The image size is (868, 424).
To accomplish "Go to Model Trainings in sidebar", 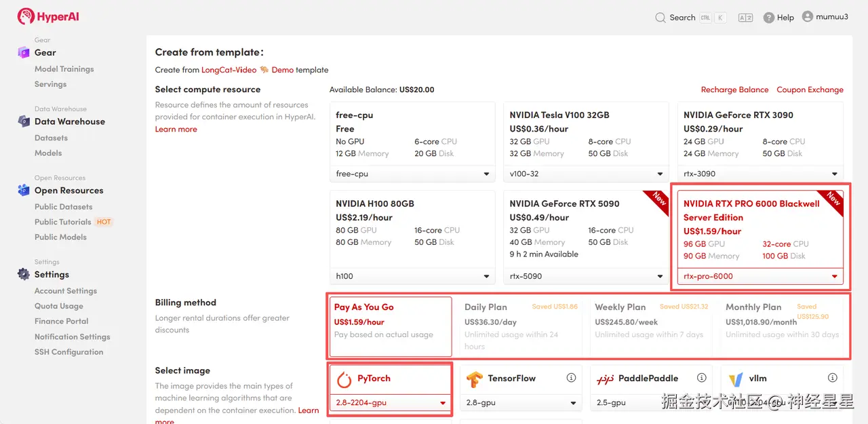I will [64, 69].
